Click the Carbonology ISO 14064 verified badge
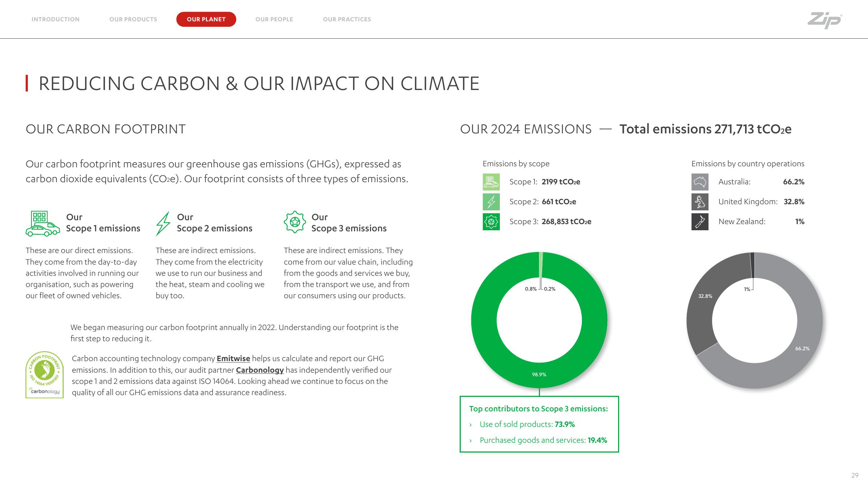Viewport: 868px width, 488px height. pos(44,375)
